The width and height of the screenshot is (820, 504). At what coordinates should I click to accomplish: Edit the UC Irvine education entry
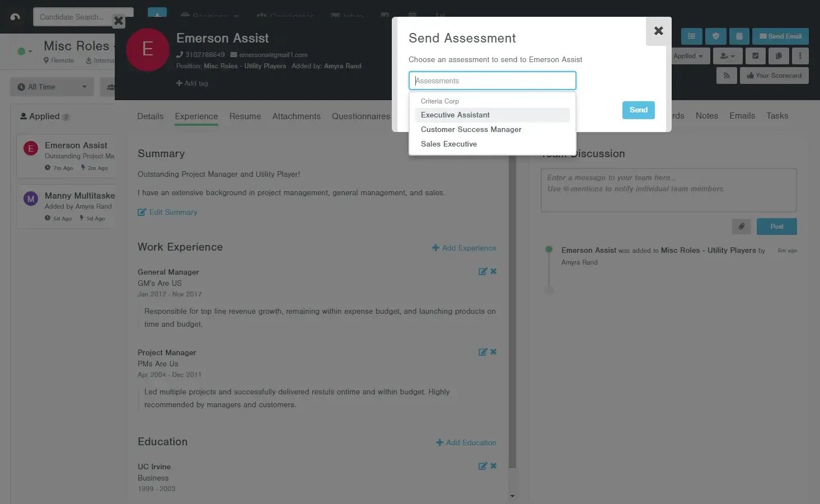[x=482, y=466]
